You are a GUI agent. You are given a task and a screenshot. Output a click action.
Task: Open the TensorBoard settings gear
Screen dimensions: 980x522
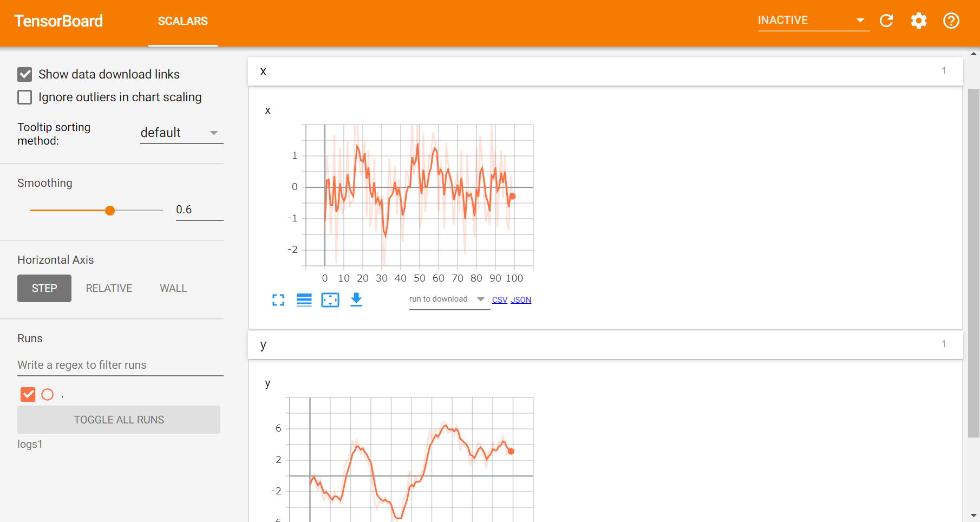click(918, 21)
